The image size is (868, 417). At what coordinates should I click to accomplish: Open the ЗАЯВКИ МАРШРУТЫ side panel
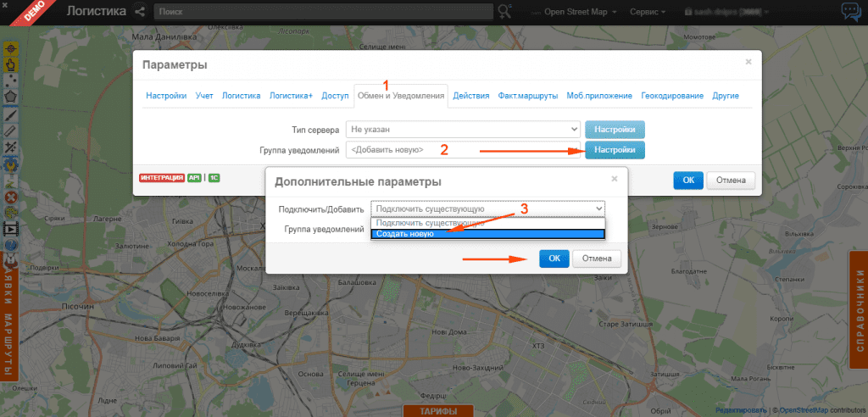9,317
